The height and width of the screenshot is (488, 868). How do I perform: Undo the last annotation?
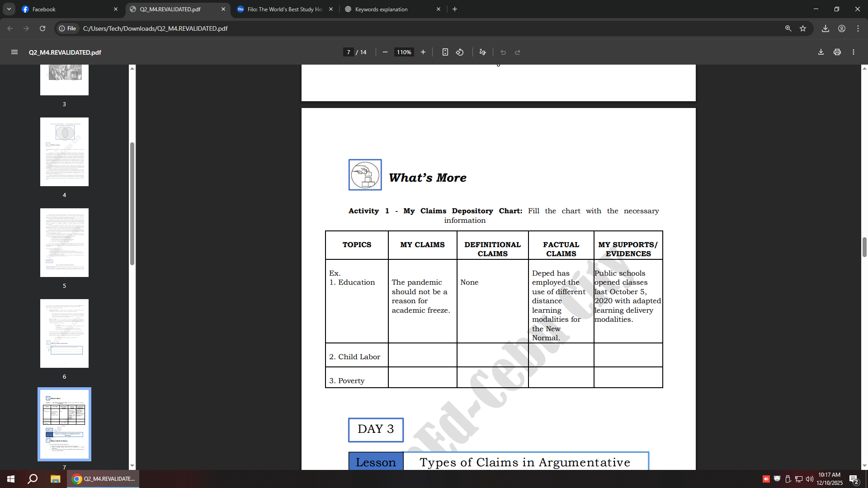tap(503, 52)
